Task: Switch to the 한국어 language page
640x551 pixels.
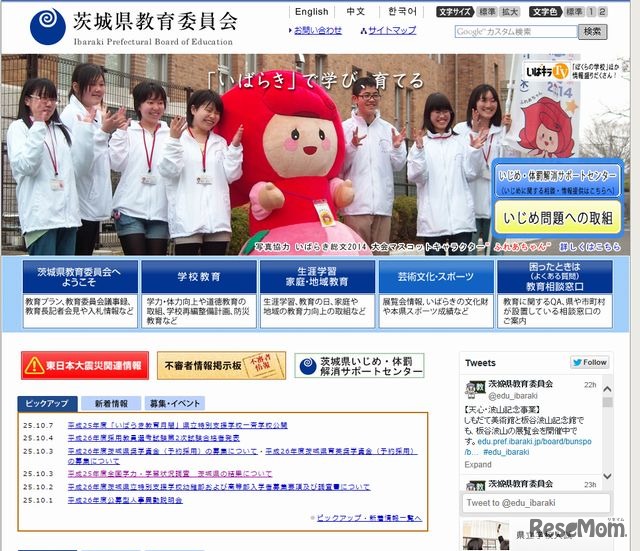Action: tap(402, 11)
